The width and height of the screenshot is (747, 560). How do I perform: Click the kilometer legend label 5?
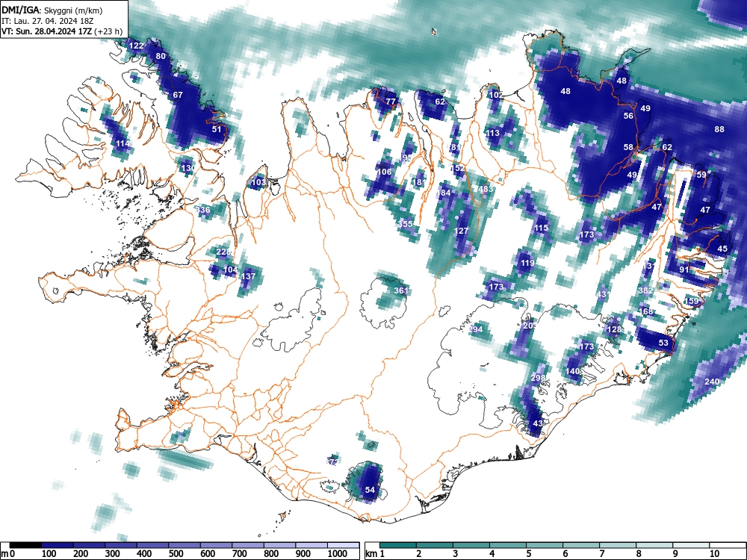click(529, 554)
